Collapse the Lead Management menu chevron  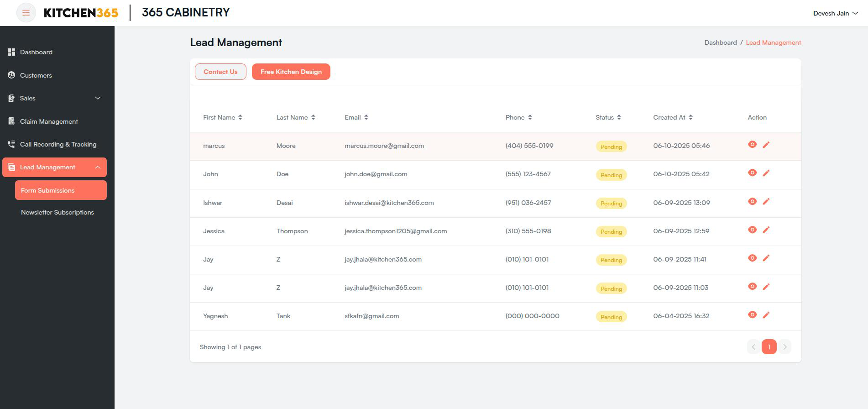[x=98, y=167]
